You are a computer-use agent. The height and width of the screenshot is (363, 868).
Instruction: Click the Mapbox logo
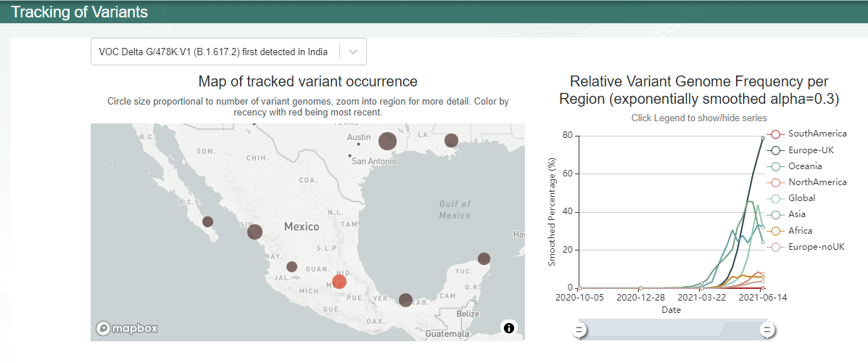click(x=128, y=329)
